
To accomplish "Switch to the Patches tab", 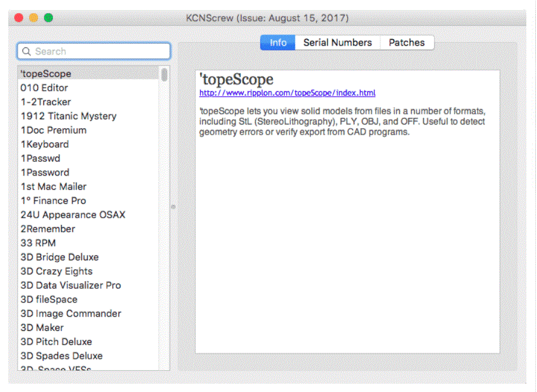I will click(x=407, y=43).
